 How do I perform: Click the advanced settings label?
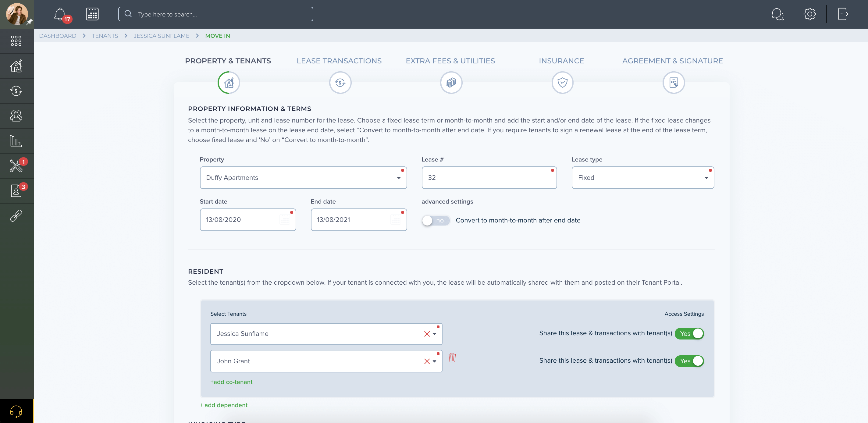pos(447,201)
